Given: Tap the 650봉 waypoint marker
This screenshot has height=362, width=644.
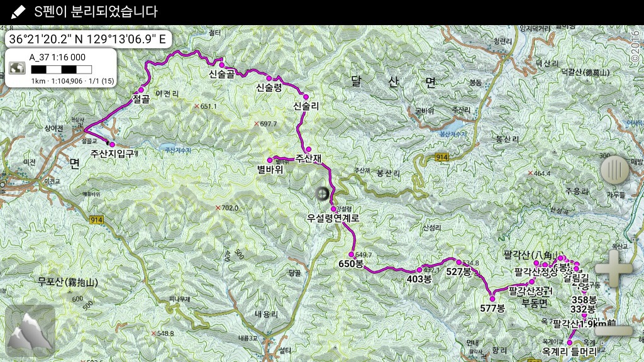Looking at the screenshot, I should click(x=352, y=255).
